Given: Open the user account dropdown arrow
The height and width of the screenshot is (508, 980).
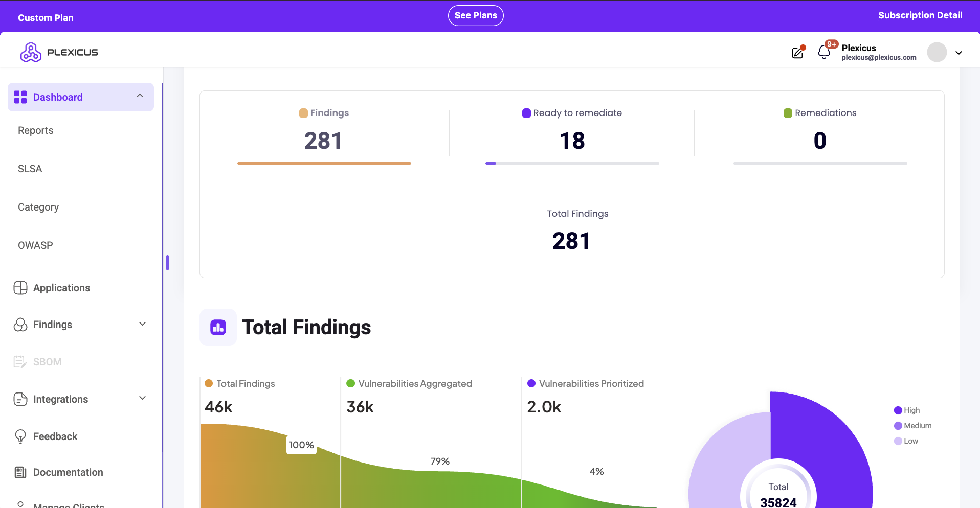Looking at the screenshot, I should pyautogui.click(x=959, y=53).
